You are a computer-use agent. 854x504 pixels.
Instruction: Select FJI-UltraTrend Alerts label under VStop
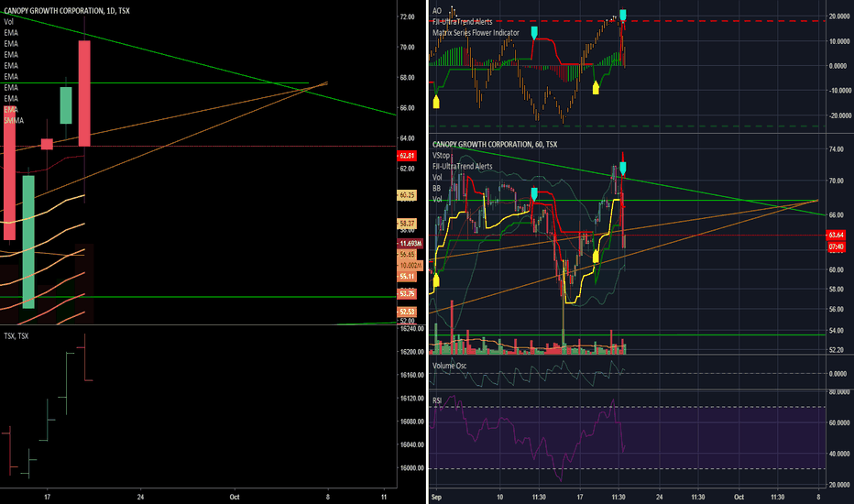463,166
